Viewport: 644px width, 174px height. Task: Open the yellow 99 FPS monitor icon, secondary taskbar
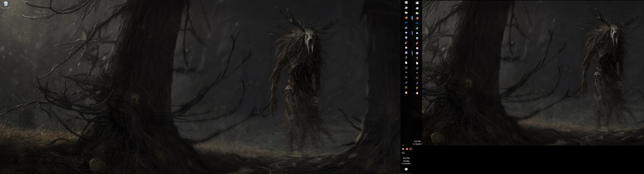coord(417,78)
